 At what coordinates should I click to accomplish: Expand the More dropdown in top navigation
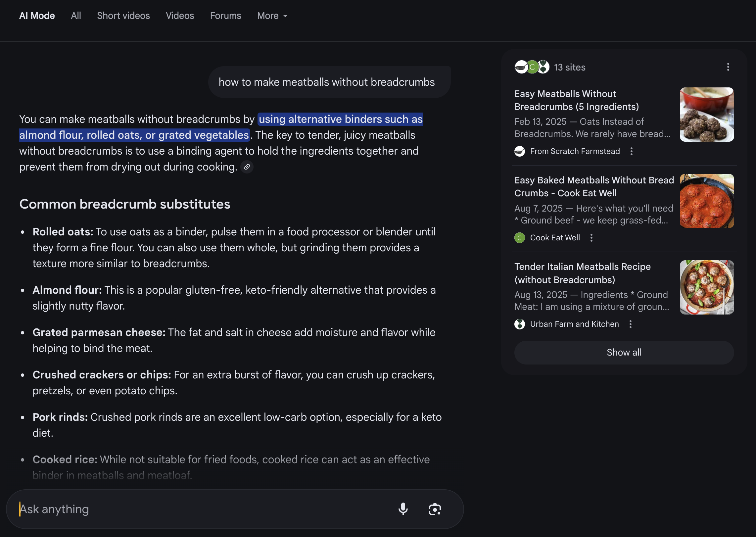click(272, 16)
